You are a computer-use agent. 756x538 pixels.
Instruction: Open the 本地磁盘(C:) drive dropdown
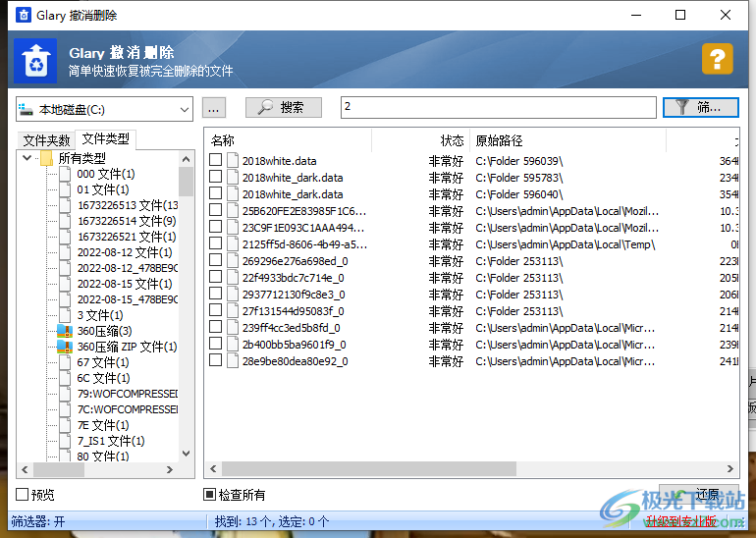pos(185,109)
